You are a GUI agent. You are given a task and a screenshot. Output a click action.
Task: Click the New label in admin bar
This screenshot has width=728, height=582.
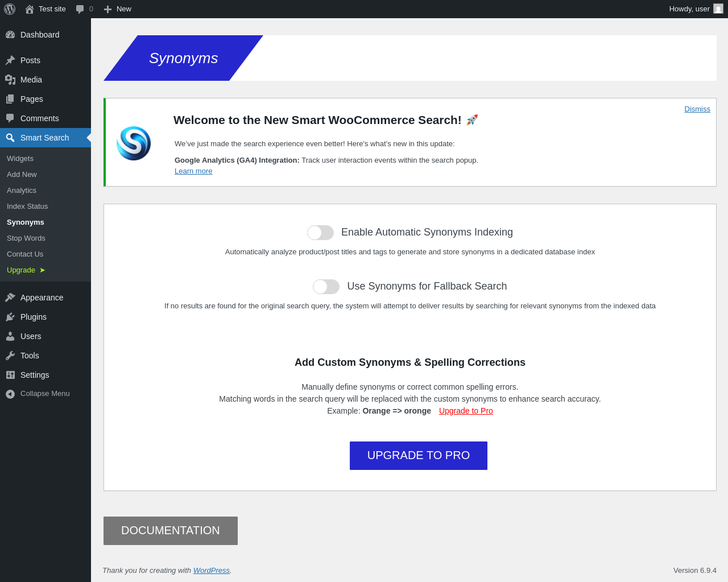tap(124, 9)
